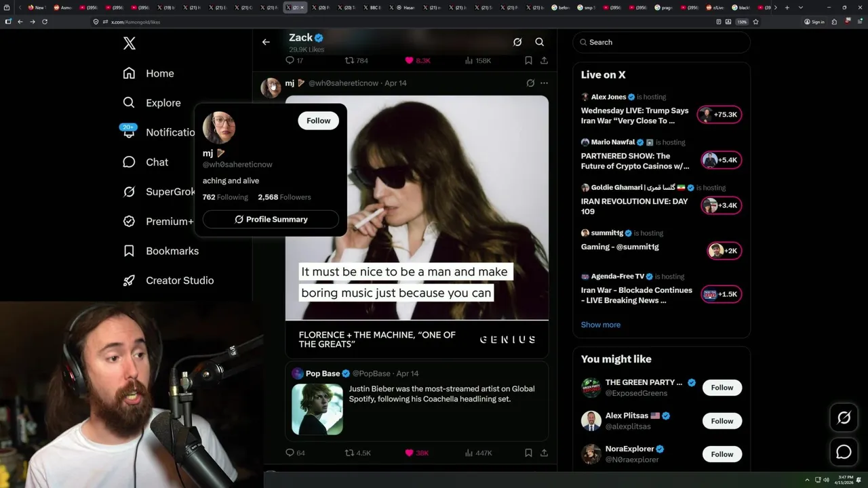
Task: Open Explore in the sidebar
Action: 152,103
